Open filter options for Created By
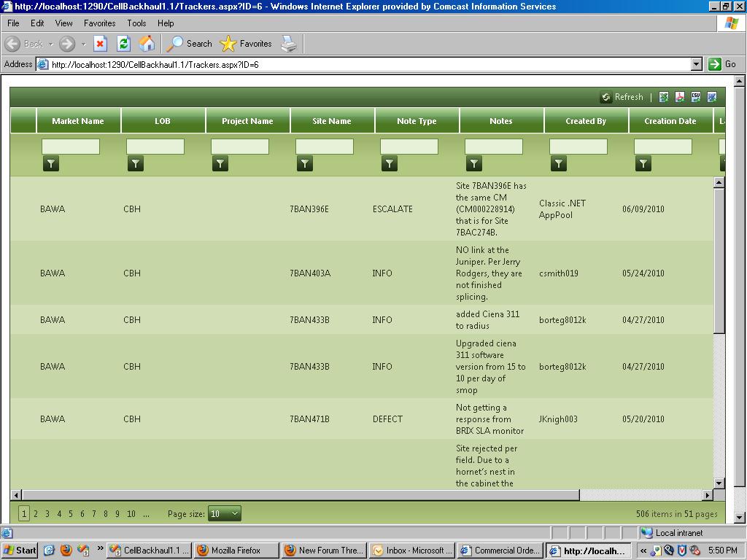Screen dimensions: 747x560 [559, 164]
